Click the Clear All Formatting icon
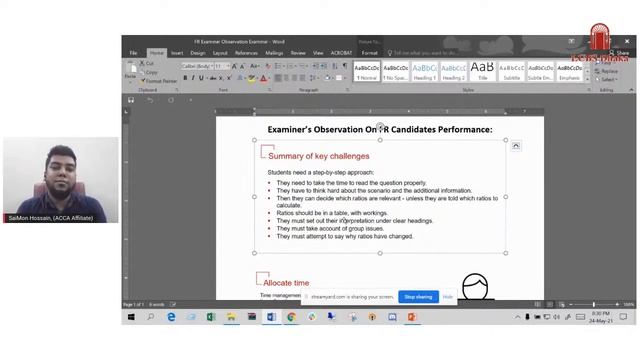The image size is (640, 360). click(x=268, y=66)
